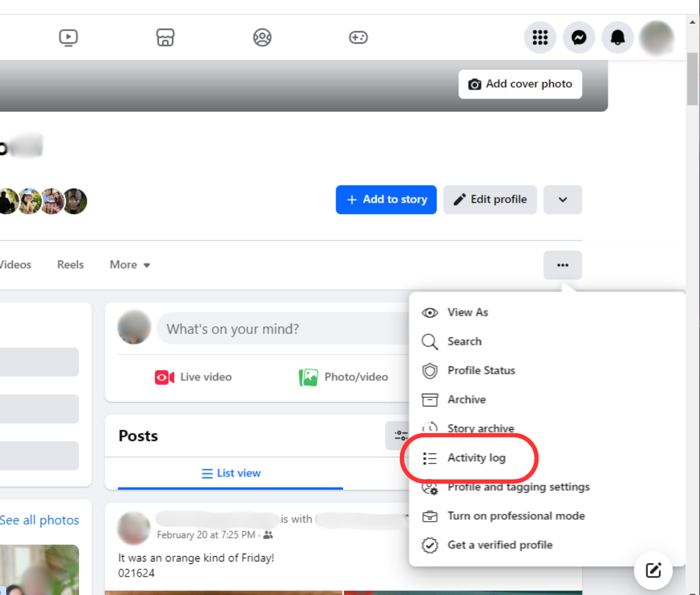Click the magnifier icon beside Search
Image resolution: width=700 pixels, height=595 pixels.
(430, 342)
